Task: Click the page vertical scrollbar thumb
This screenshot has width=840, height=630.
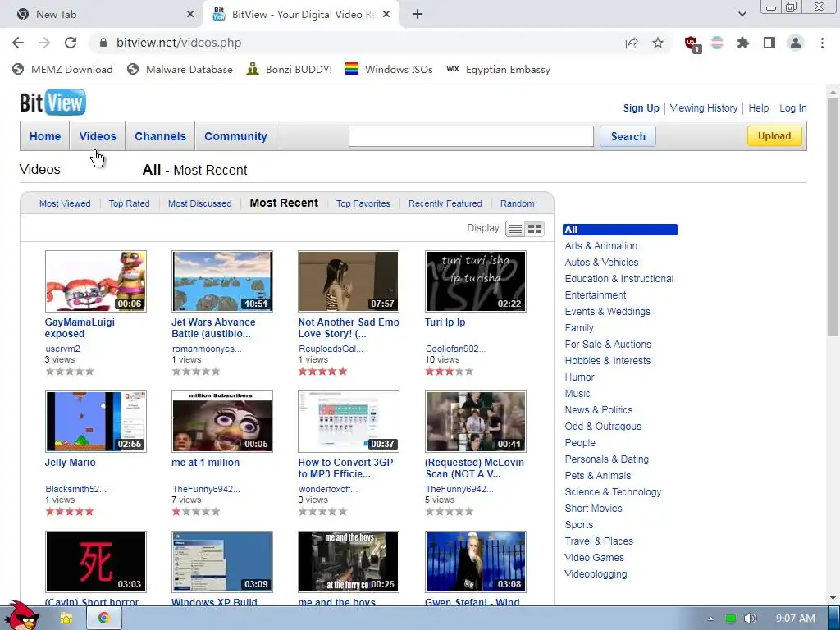Action: pyautogui.click(x=833, y=218)
